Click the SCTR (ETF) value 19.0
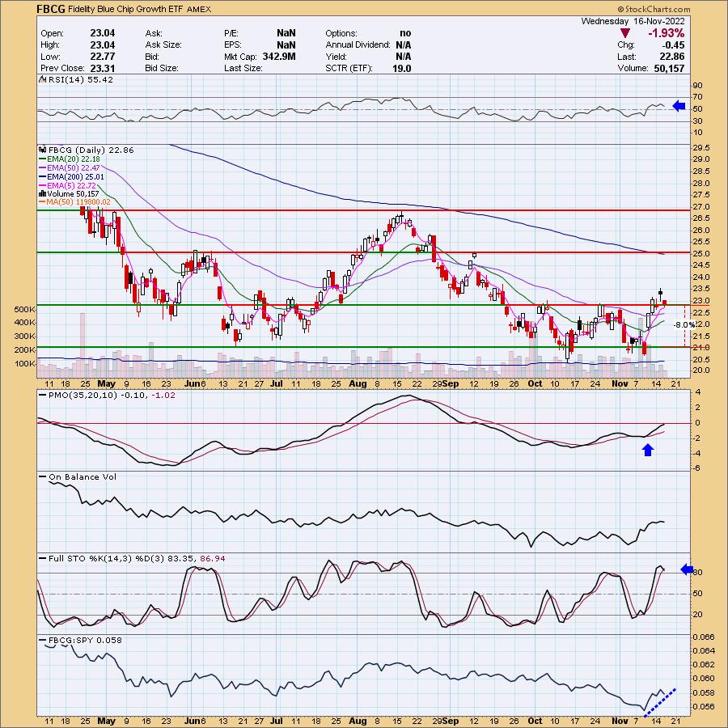728x728 pixels. click(x=401, y=68)
